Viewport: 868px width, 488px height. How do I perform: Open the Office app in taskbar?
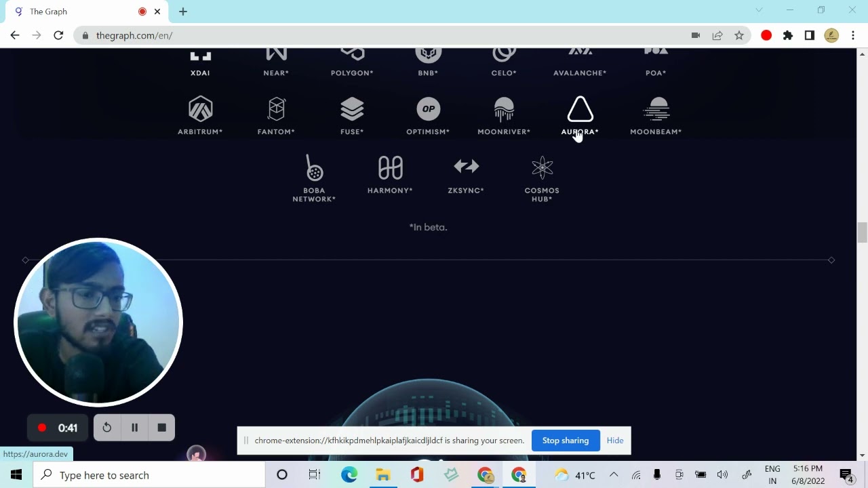coord(417,474)
